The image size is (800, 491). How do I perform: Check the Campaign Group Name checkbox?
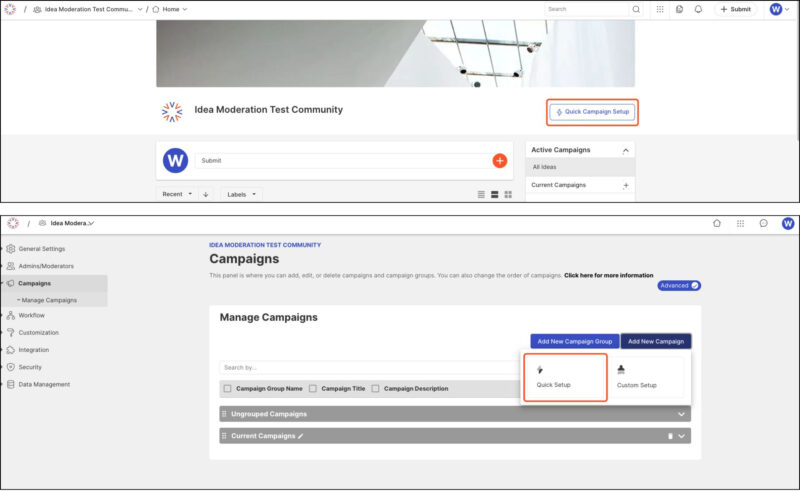(x=228, y=388)
